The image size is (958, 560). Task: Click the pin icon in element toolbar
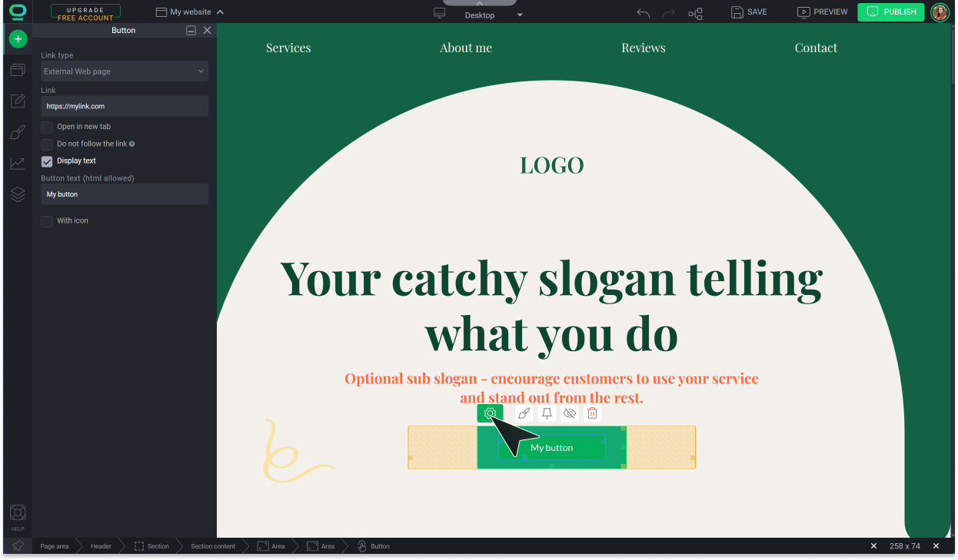(547, 413)
